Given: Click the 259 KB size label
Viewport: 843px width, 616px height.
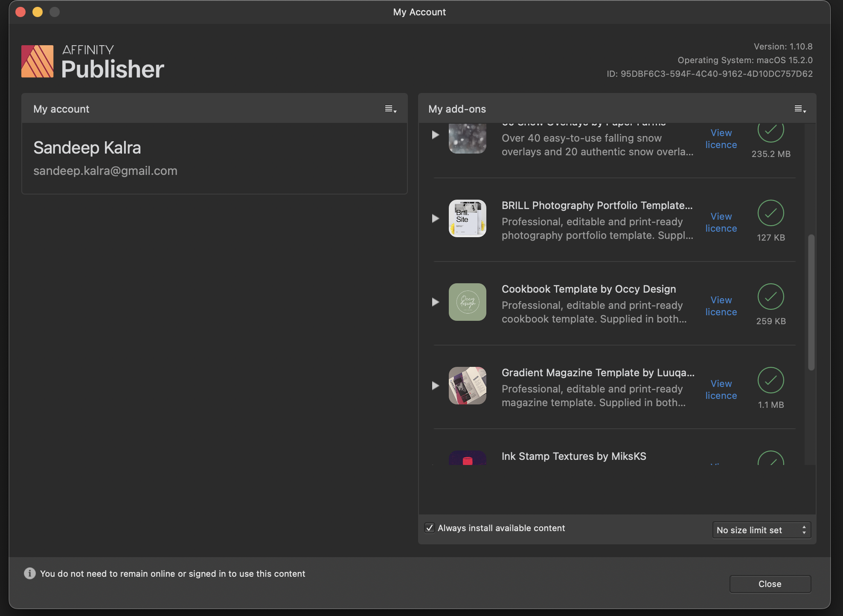Looking at the screenshot, I should [771, 321].
